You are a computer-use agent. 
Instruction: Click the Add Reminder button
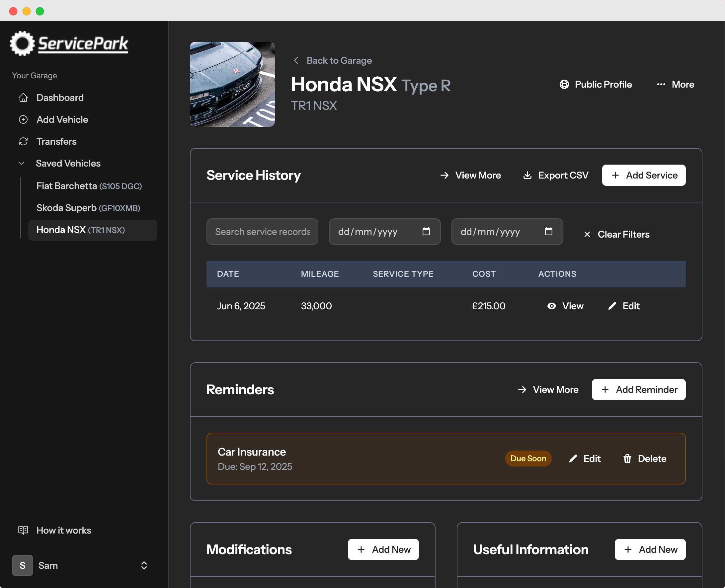[639, 390]
